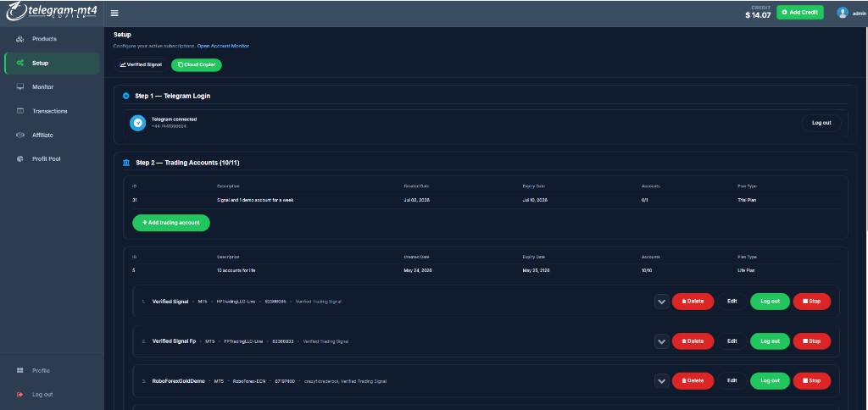Switch to the Verified Signal tab
Image resolution: width=868 pixels, height=410 pixels.
[141, 64]
